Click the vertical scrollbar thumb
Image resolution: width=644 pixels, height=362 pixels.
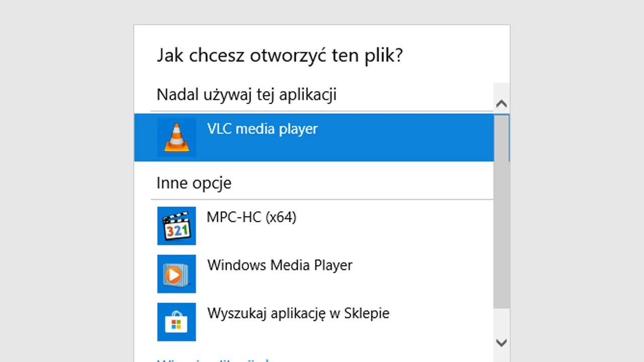click(x=501, y=211)
